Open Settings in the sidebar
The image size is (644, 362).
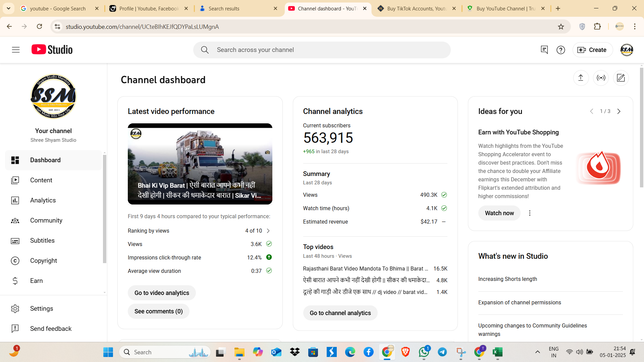(x=53, y=309)
